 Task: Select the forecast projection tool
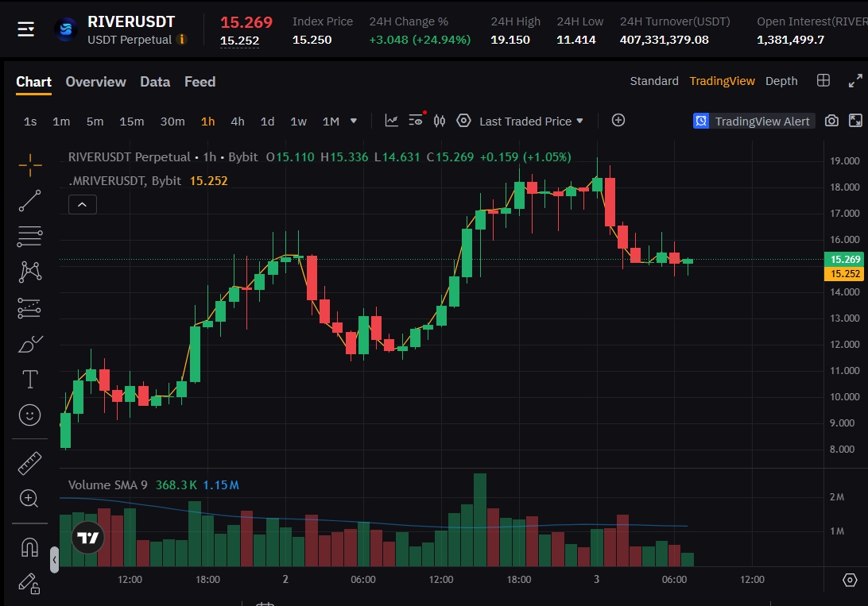[x=30, y=308]
